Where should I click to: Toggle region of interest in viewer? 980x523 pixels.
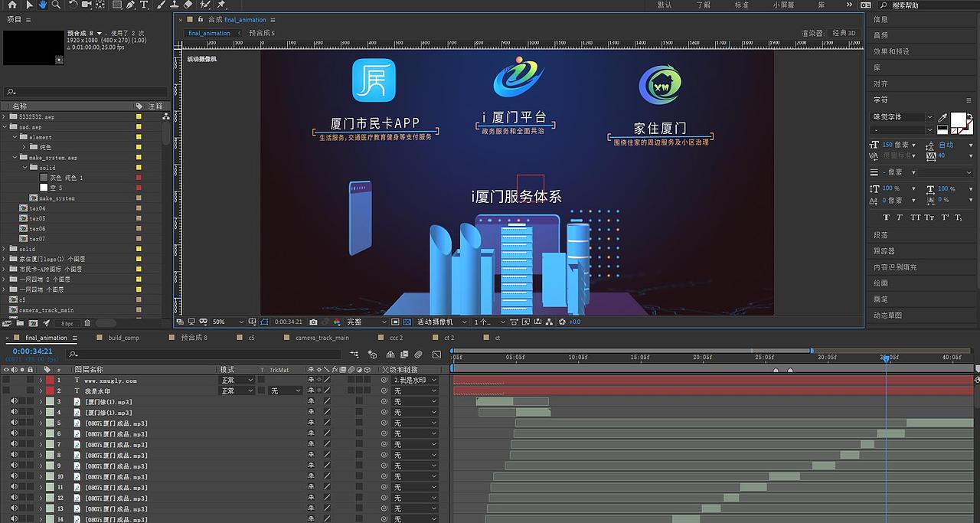(396, 322)
